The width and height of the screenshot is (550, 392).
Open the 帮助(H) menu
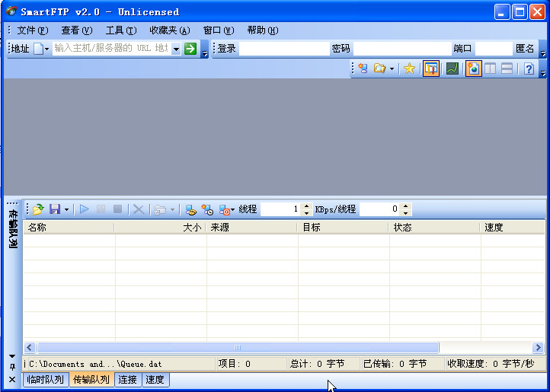(x=262, y=30)
